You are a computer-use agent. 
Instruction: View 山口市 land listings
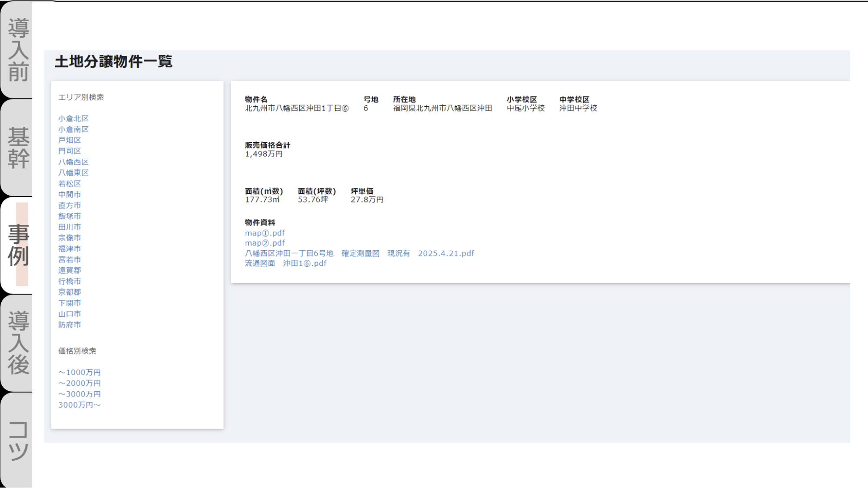(x=69, y=314)
